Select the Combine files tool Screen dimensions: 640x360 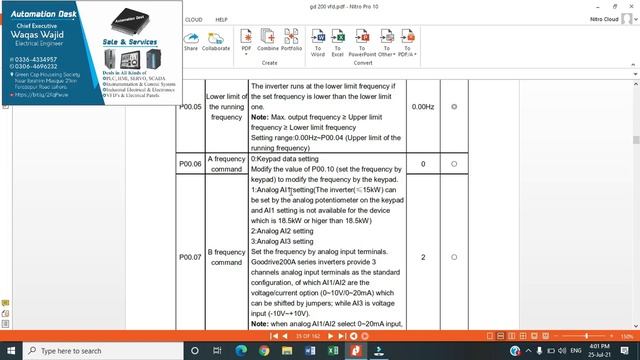(268, 40)
